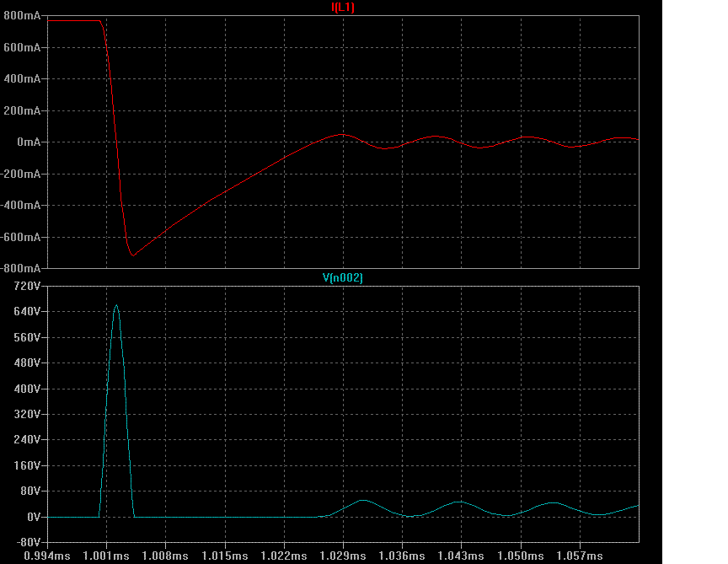Click the 200mA axis label
Screen dimensions: 728x564
pos(22,110)
